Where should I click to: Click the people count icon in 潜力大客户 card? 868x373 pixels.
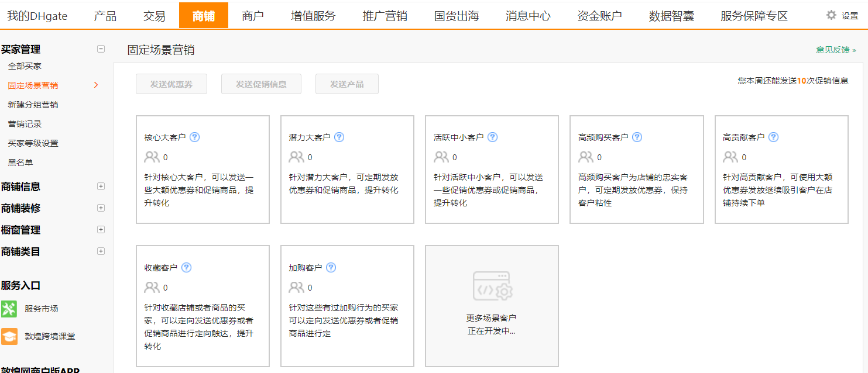click(296, 157)
